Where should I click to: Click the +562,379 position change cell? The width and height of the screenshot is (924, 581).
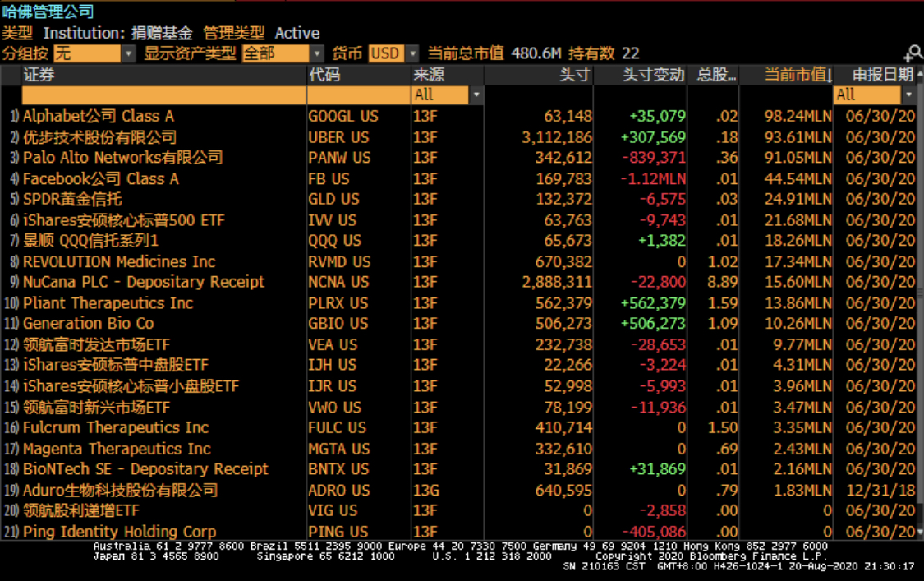coord(653,302)
